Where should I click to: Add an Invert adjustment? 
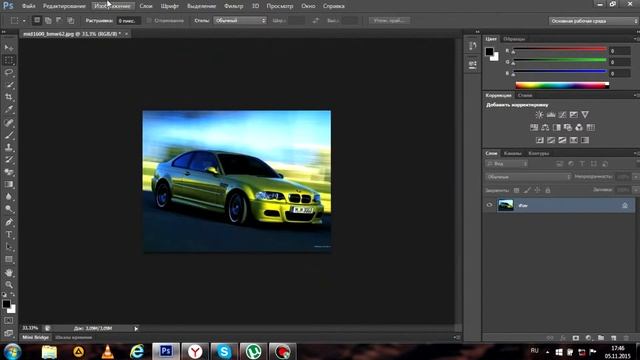540,140
